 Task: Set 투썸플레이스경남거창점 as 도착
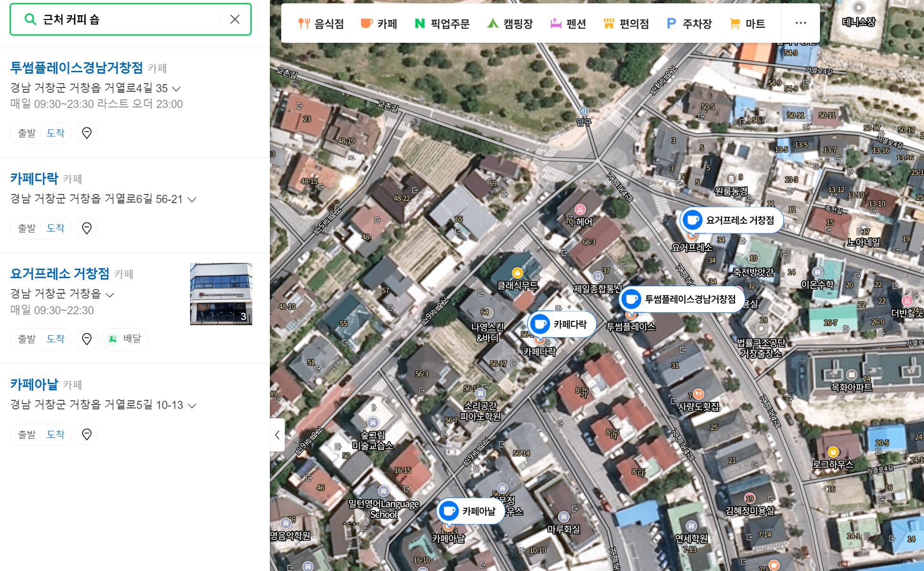point(56,133)
